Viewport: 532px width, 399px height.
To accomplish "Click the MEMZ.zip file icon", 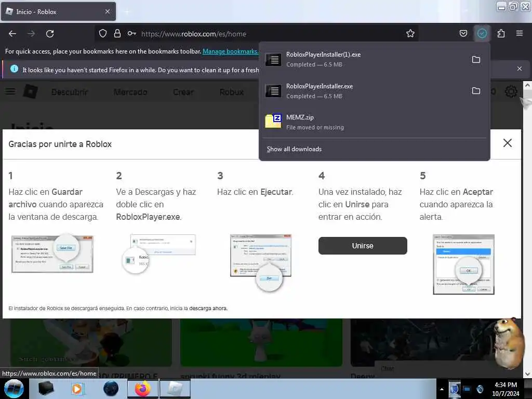I will coord(273,121).
